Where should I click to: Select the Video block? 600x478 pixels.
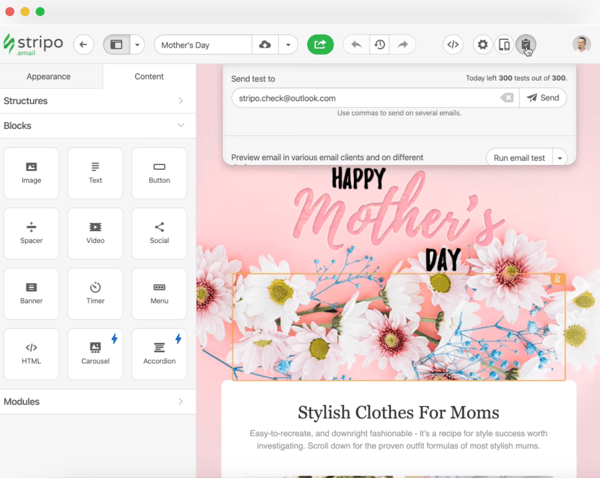pyautogui.click(x=95, y=233)
